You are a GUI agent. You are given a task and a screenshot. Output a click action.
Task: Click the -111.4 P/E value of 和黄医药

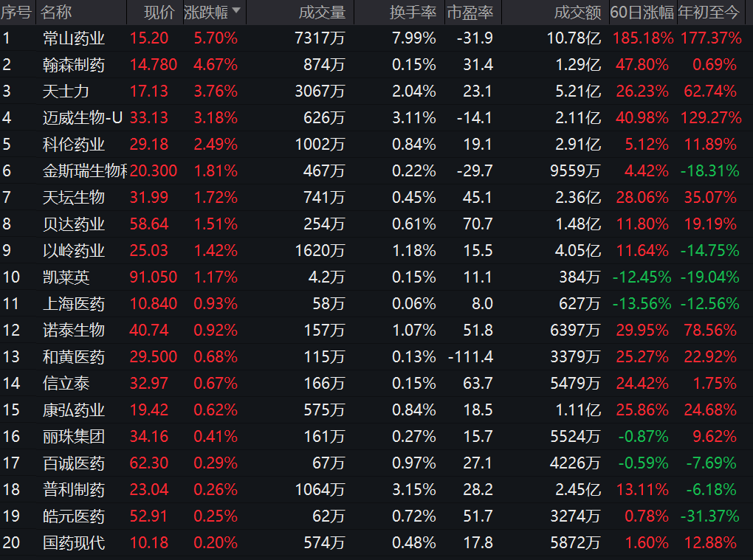pyautogui.click(x=470, y=357)
